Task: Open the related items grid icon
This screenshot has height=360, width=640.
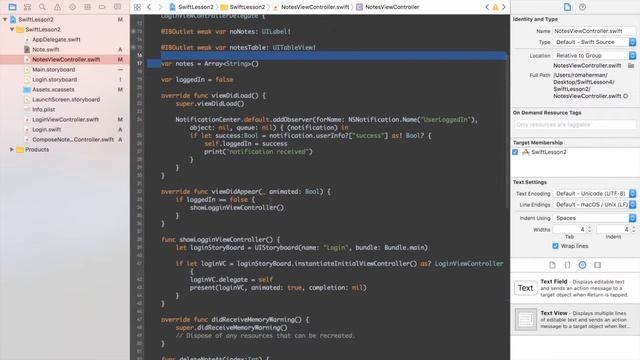Action: point(137,7)
